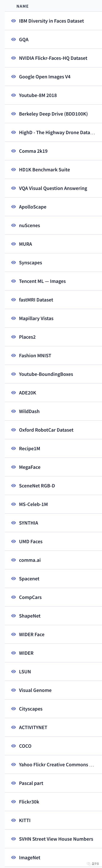Image resolution: width=102 pixels, height=868 pixels.
Task: Click eye icon beside MegaFace
Action: click(x=14, y=467)
